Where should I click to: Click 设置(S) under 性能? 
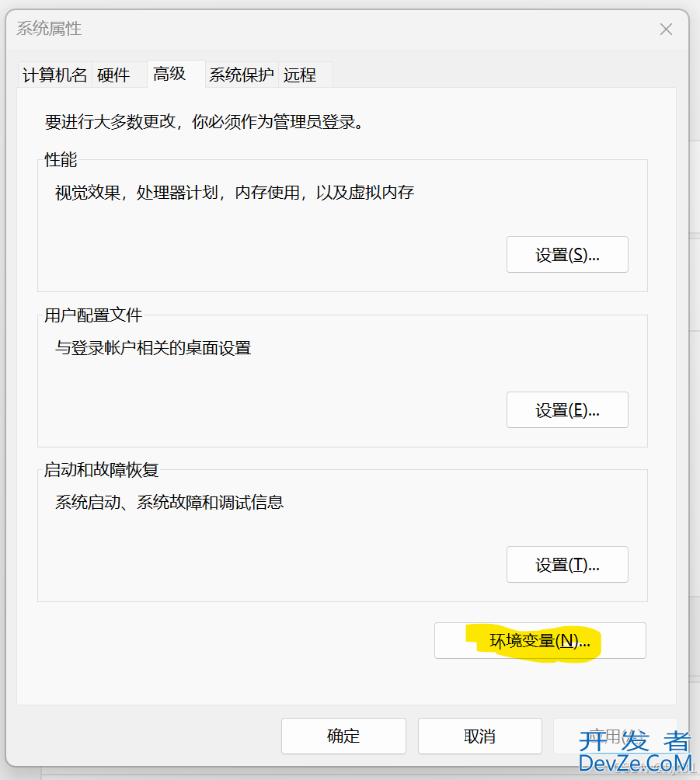tap(567, 255)
